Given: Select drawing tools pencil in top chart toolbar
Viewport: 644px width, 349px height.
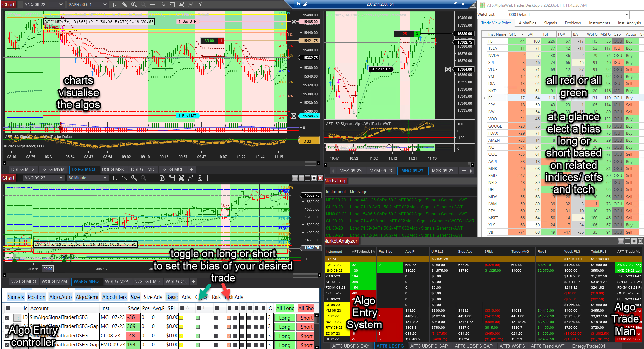Looking at the screenshot, I should [x=124, y=5].
